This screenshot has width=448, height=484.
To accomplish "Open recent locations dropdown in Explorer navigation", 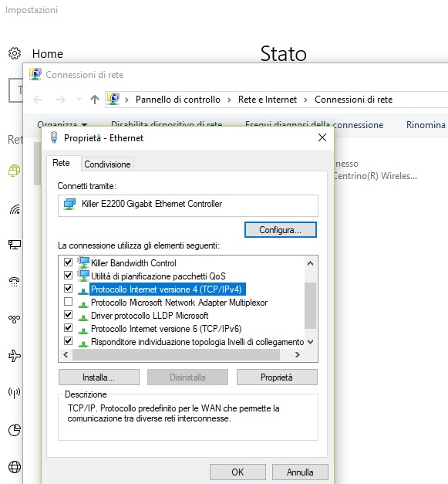I will (x=79, y=99).
